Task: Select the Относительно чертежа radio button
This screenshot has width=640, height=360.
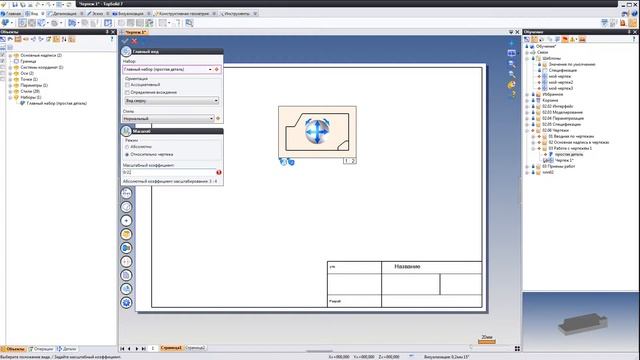Action: pos(127,155)
